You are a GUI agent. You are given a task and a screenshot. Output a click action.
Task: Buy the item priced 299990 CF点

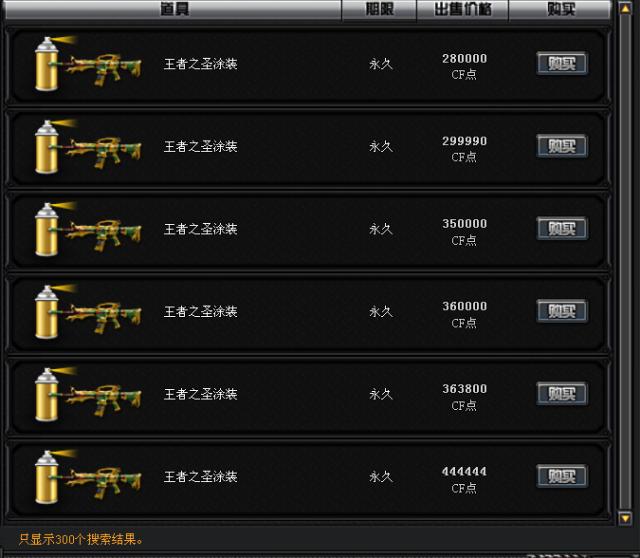[562, 146]
